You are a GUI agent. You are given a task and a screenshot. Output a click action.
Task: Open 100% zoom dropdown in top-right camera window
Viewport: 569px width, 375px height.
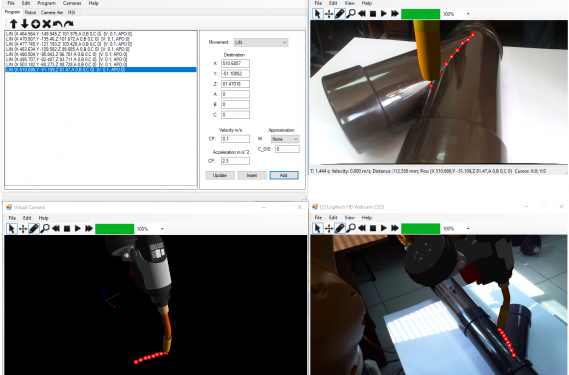point(468,14)
